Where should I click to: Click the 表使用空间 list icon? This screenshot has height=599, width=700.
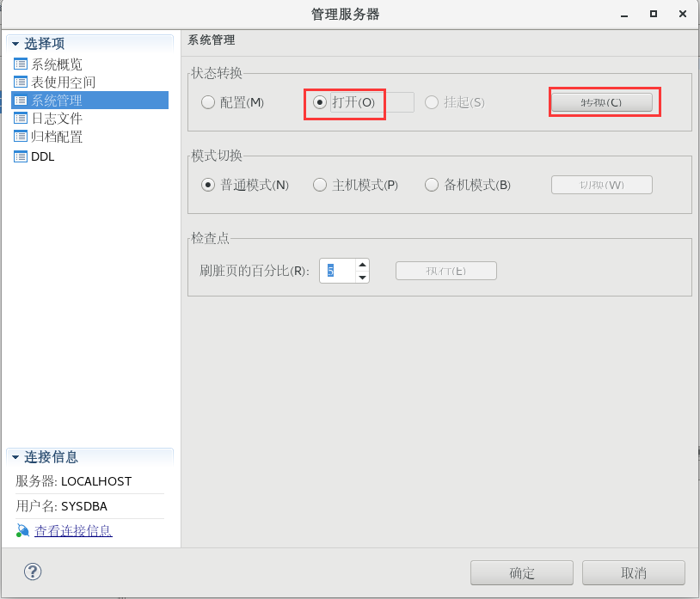[21, 82]
